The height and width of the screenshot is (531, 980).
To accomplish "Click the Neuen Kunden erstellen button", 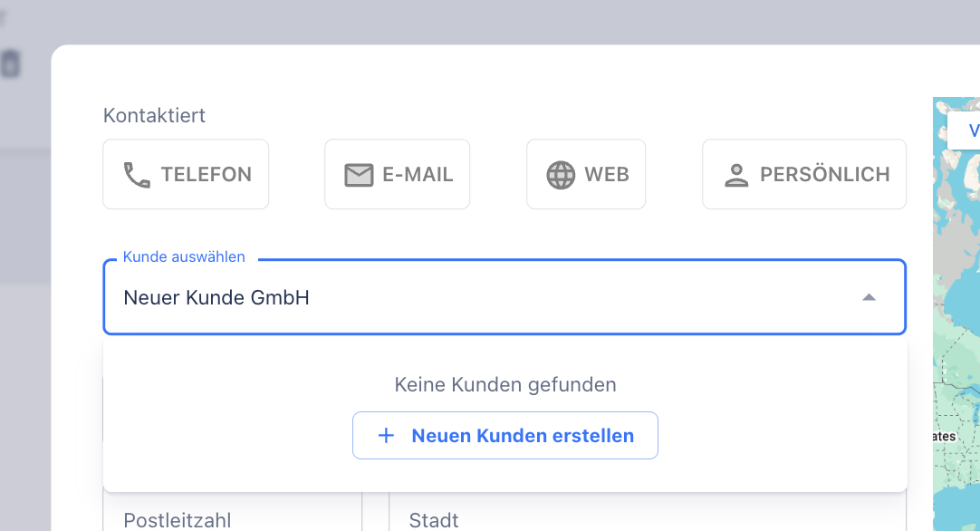I will [504, 435].
